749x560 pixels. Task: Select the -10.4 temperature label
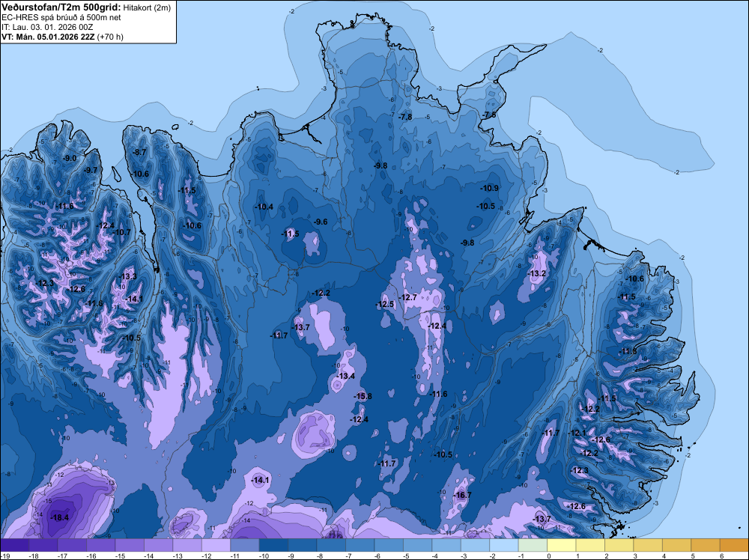[264, 207]
